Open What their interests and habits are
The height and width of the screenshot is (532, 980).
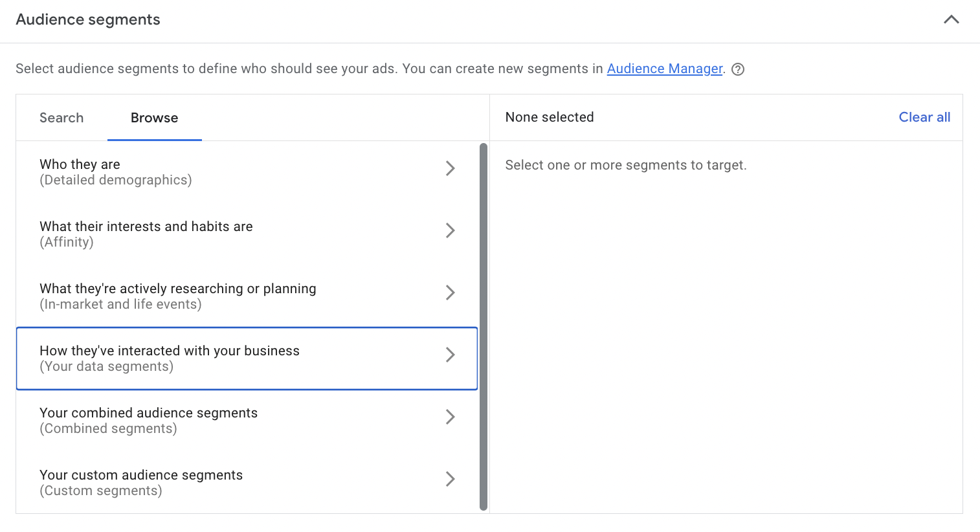[x=247, y=234]
